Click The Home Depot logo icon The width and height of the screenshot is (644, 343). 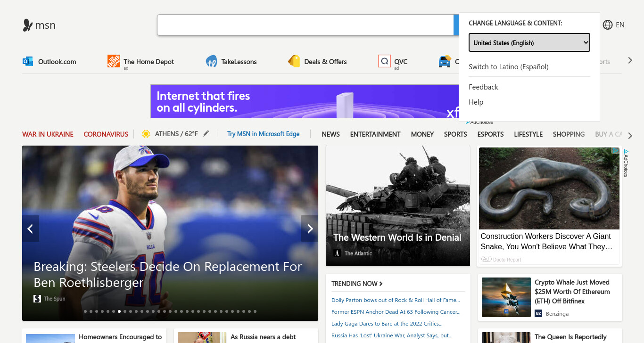pos(114,61)
